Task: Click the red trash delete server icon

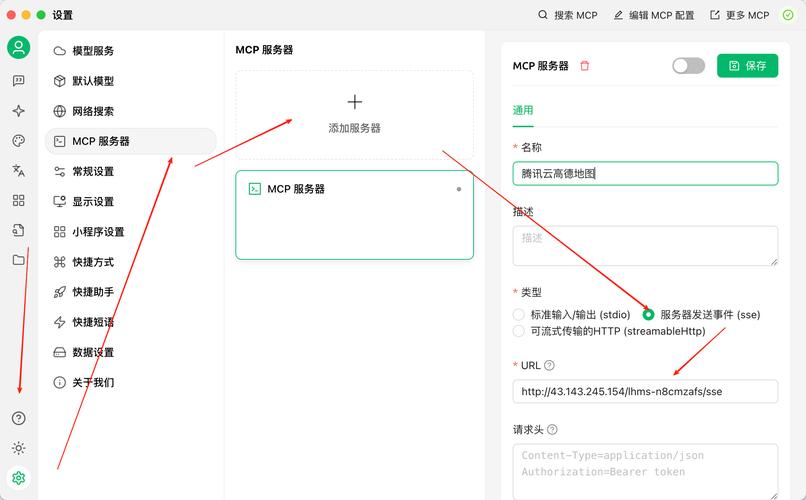Action: pyautogui.click(x=585, y=66)
